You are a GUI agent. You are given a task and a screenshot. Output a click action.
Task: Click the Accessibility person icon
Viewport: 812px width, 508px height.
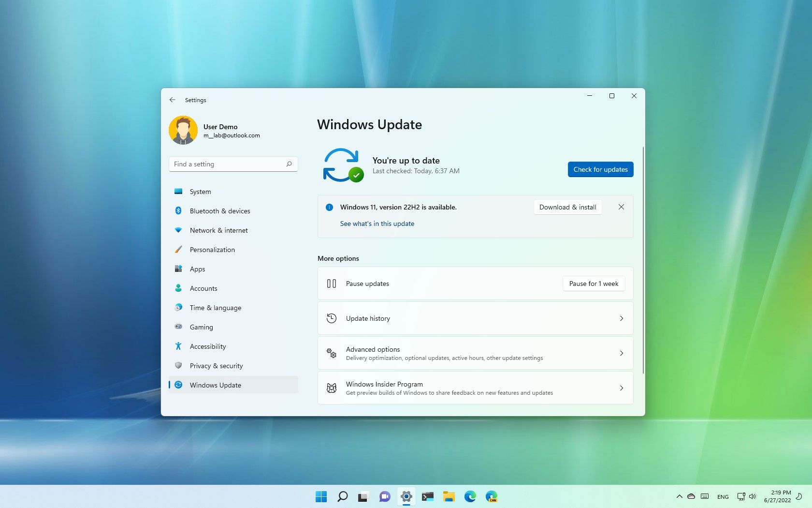pos(179,346)
